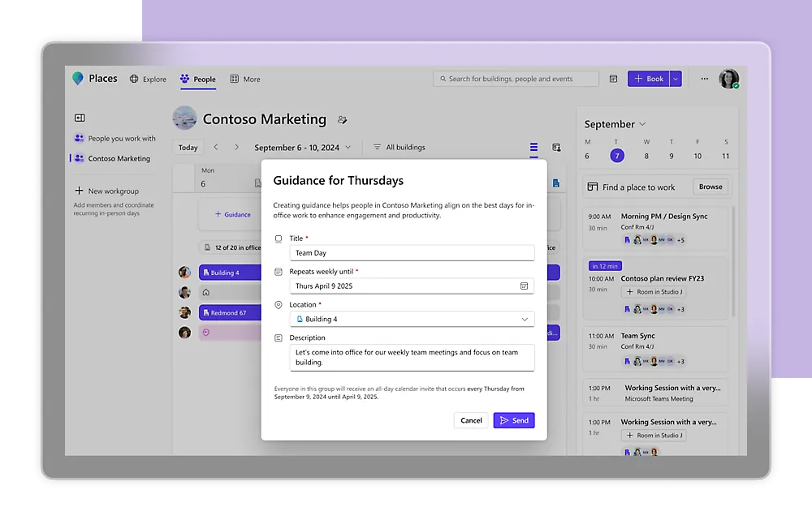The width and height of the screenshot is (812, 520).
Task: Click the user profile avatar
Action: click(728, 79)
